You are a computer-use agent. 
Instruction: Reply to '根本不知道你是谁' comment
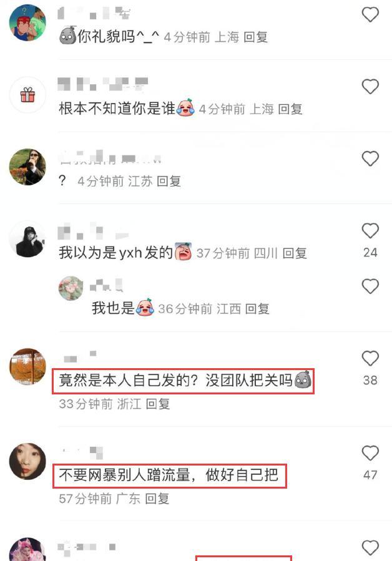click(290, 109)
